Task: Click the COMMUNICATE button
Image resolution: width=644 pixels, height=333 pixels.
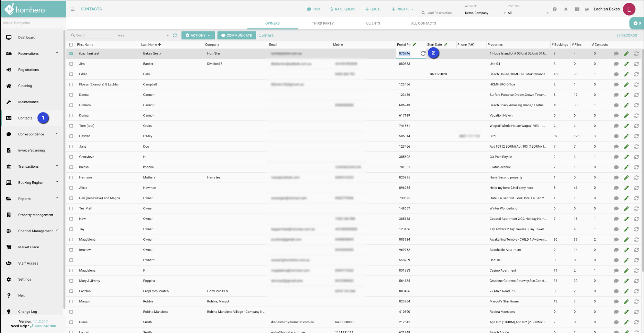Action: pyautogui.click(x=236, y=35)
